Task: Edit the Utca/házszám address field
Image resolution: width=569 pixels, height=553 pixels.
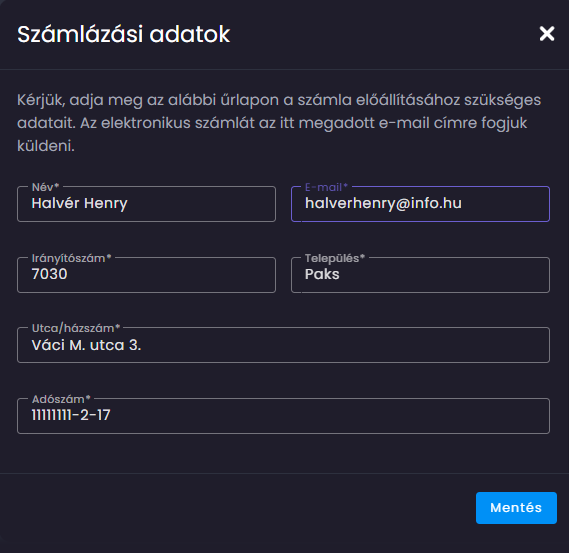Action: [x=283, y=345]
